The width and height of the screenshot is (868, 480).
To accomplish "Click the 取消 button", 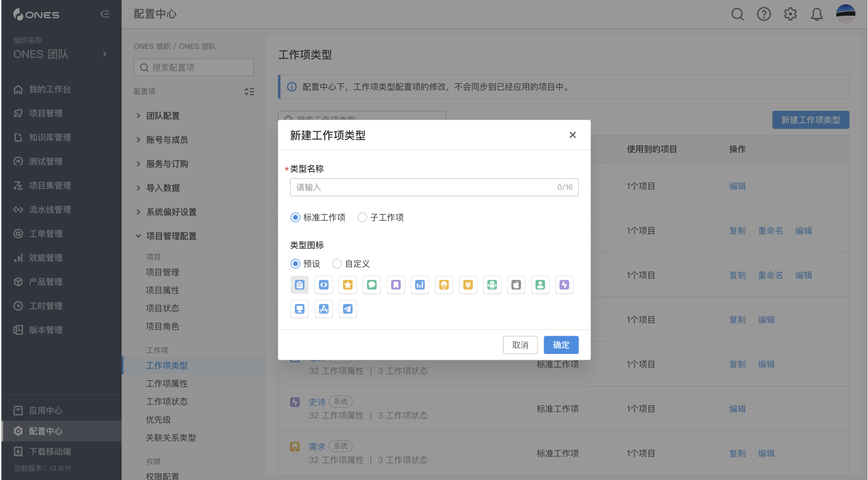I will coord(520,345).
